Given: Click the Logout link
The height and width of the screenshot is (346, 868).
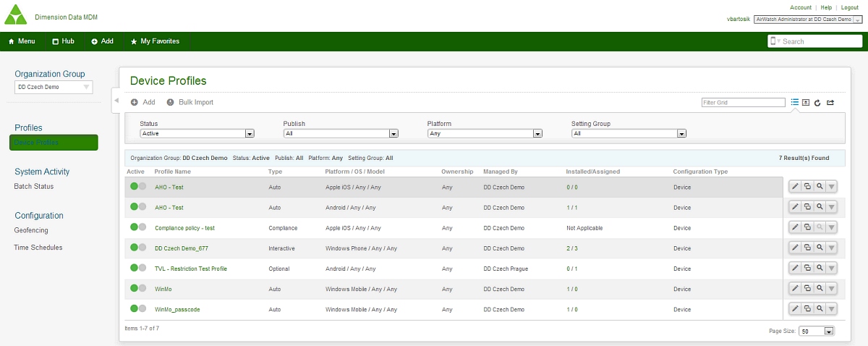Looking at the screenshot, I should (849, 7).
